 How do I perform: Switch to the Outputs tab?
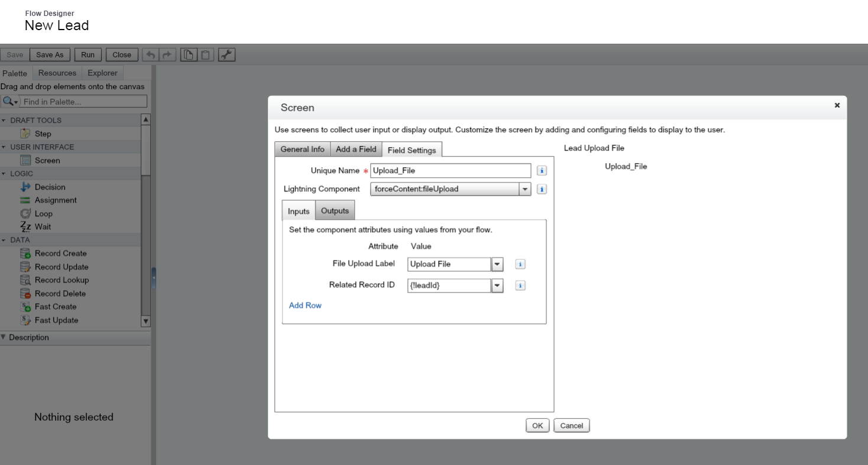335,211
